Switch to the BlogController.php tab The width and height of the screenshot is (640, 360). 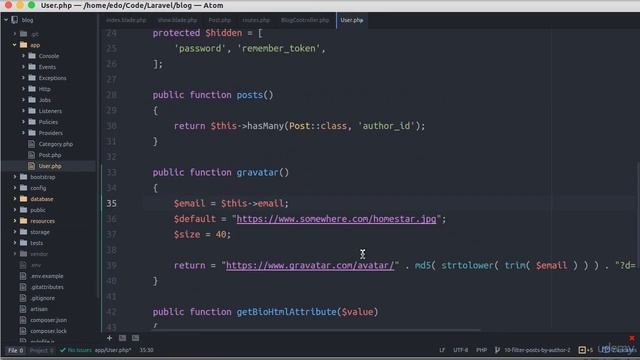tap(305, 20)
